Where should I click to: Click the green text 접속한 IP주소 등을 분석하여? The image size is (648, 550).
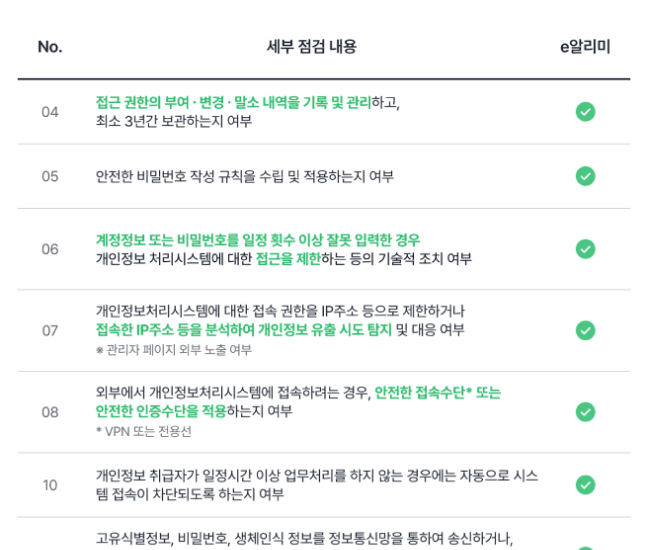(x=175, y=330)
